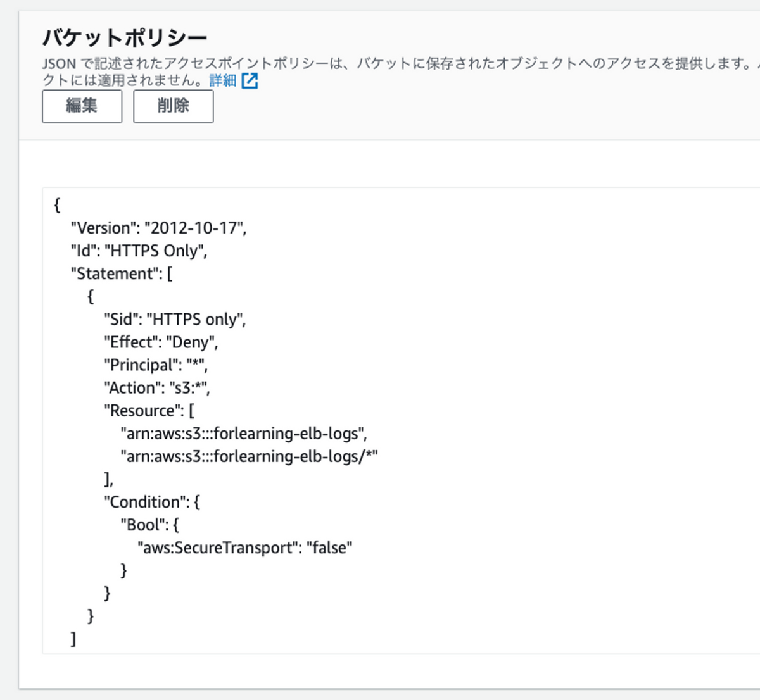760x700 pixels.
Task: Click the "Bool": { line
Action: pyautogui.click(x=149, y=525)
